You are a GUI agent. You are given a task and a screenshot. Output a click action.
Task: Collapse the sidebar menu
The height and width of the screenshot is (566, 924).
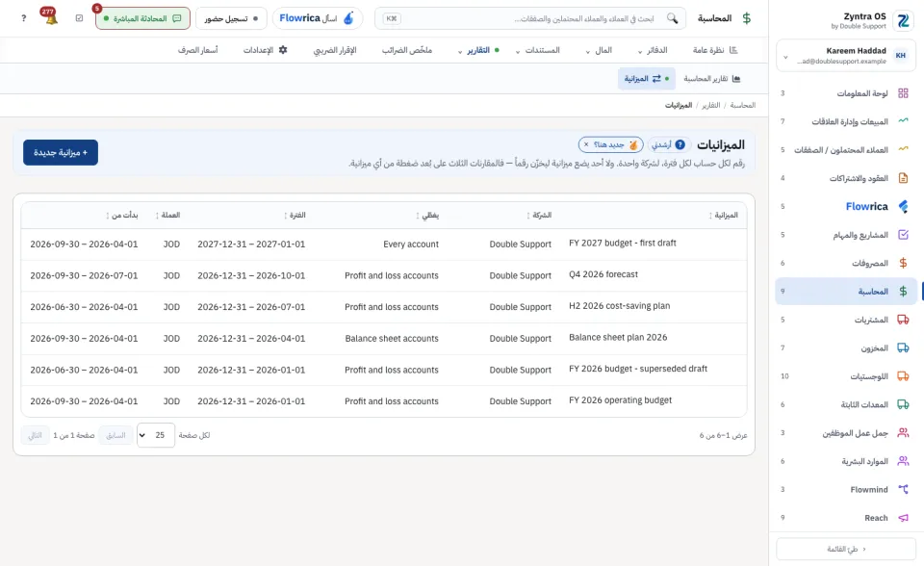(846, 549)
